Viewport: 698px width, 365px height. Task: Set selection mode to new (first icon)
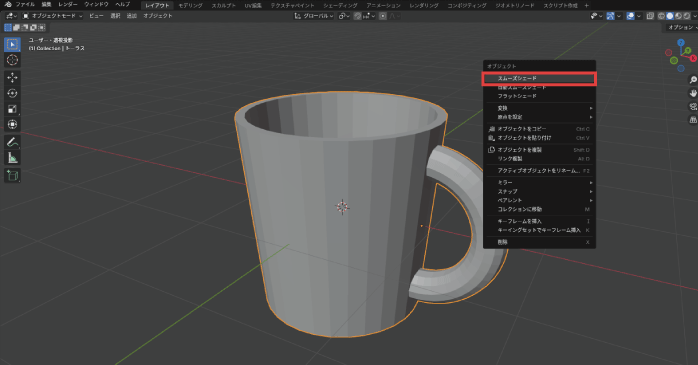tap(8, 28)
